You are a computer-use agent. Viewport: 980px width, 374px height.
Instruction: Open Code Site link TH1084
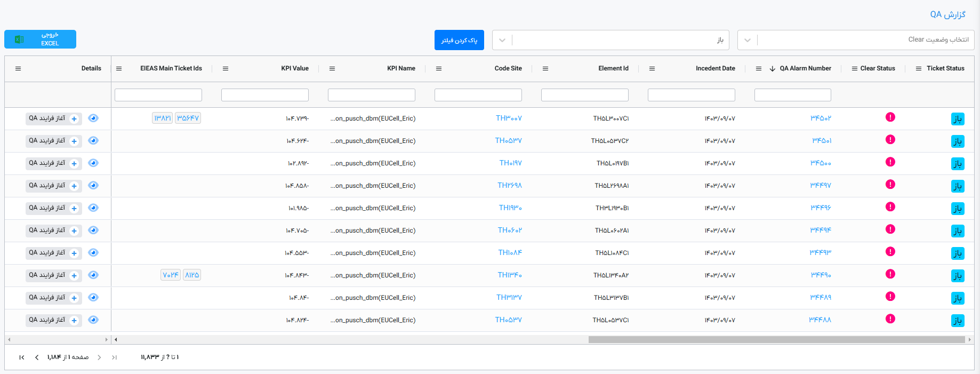(x=510, y=253)
